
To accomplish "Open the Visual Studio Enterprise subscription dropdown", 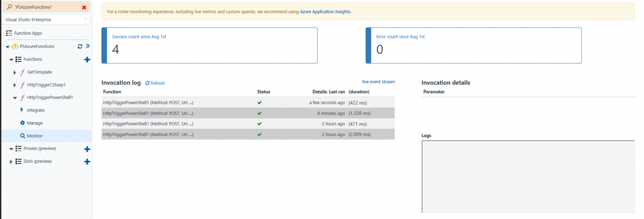I will point(46,19).
